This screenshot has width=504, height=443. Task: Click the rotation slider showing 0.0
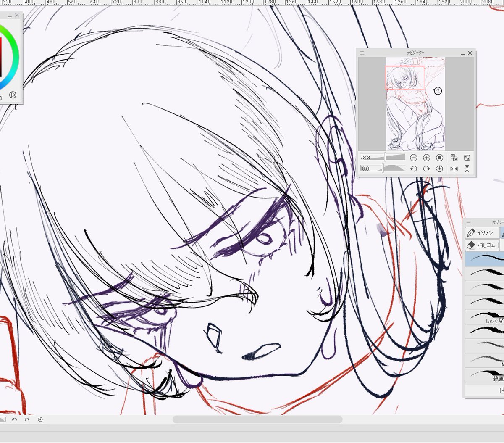pos(382,168)
